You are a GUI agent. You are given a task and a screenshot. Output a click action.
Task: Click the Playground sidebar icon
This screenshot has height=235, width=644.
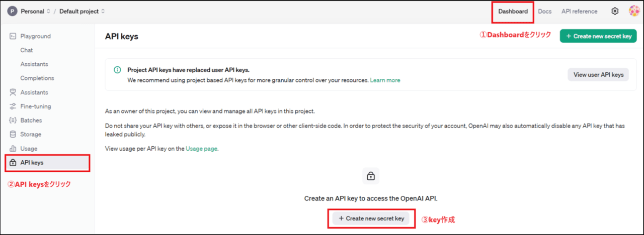[x=13, y=36]
